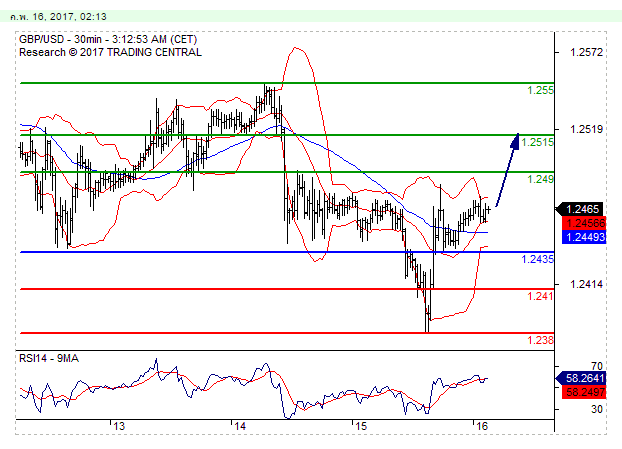Click the date axis label 16

pyautogui.click(x=482, y=426)
